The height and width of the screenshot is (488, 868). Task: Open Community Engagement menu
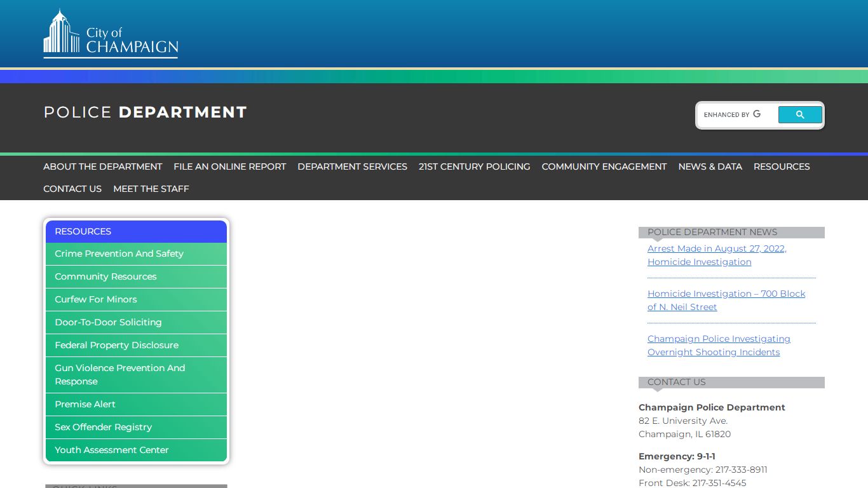click(604, 166)
